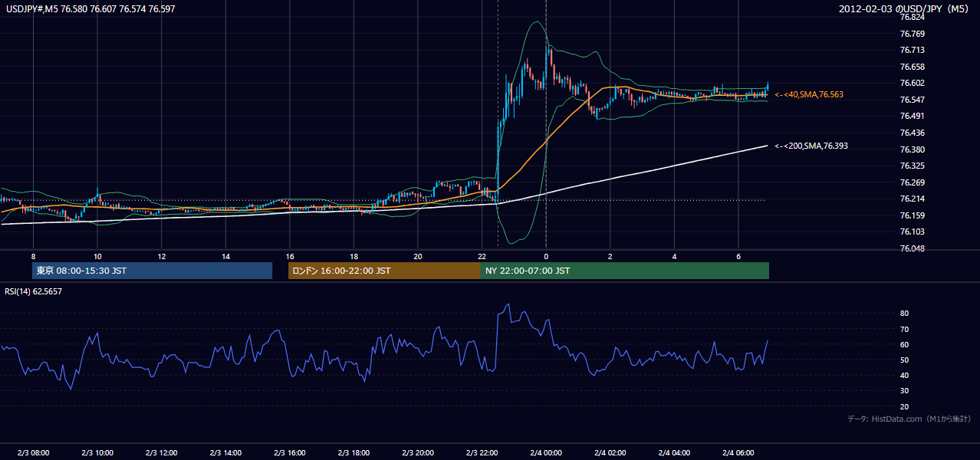Click RSI scale value 70

[905, 329]
